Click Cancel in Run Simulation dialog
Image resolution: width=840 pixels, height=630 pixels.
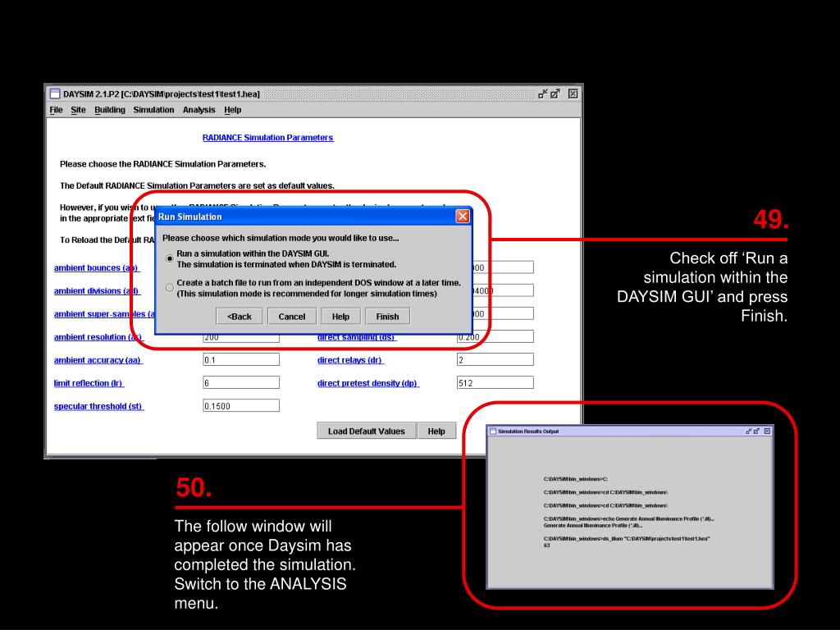pyautogui.click(x=291, y=317)
